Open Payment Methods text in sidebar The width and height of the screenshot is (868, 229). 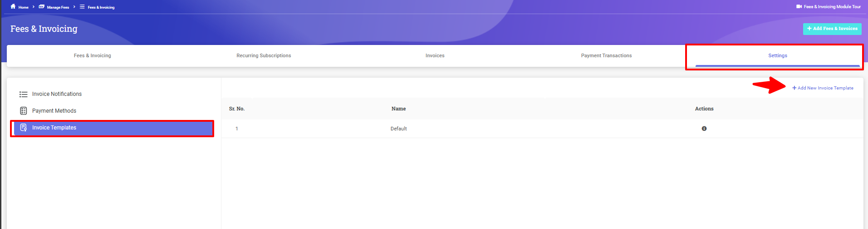pyautogui.click(x=54, y=111)
